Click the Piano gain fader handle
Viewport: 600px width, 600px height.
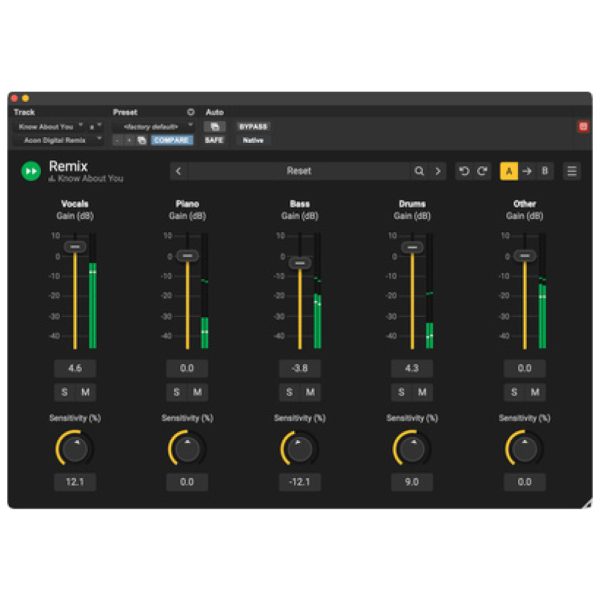coord(188,256)
